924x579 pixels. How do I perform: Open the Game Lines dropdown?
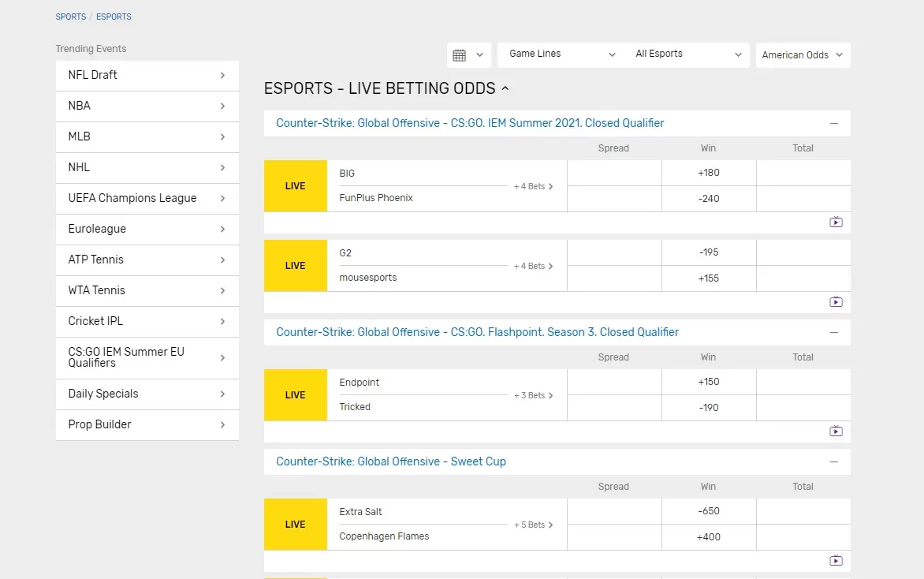561,54
